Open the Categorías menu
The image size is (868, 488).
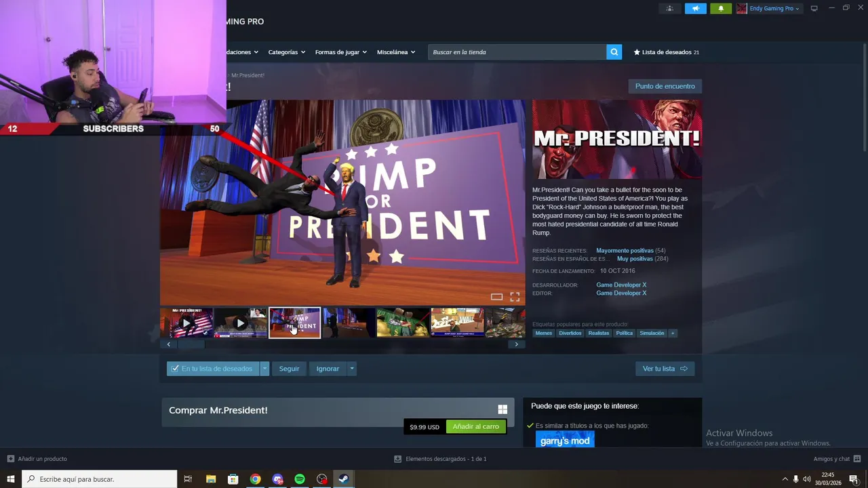[286, 52]
